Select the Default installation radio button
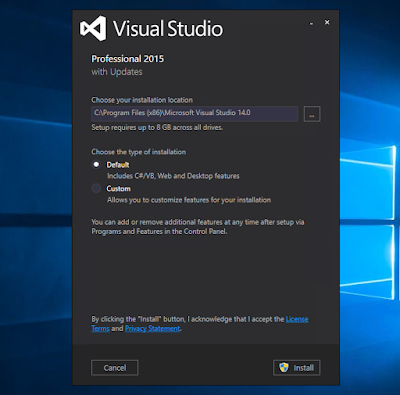 [96, 164]
